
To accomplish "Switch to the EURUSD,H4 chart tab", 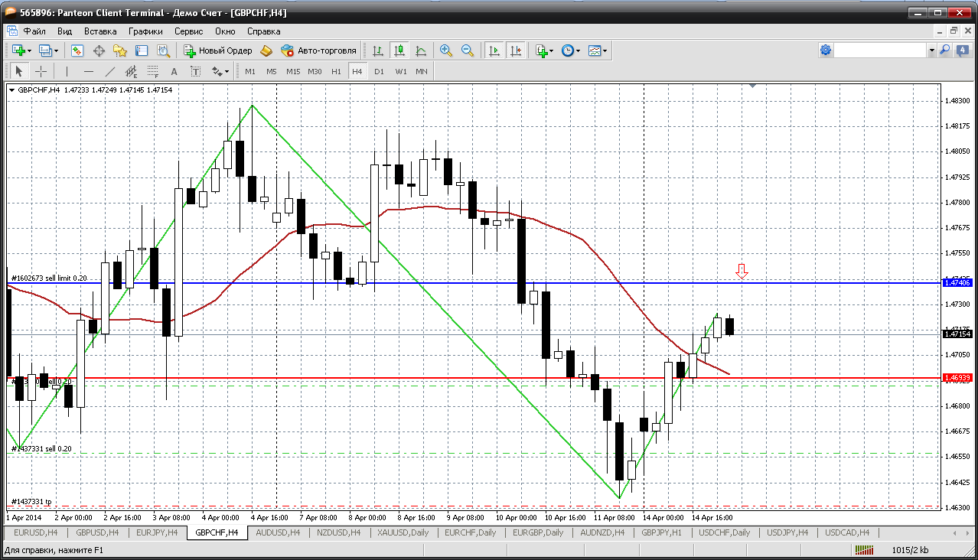I will pos(35,532).
